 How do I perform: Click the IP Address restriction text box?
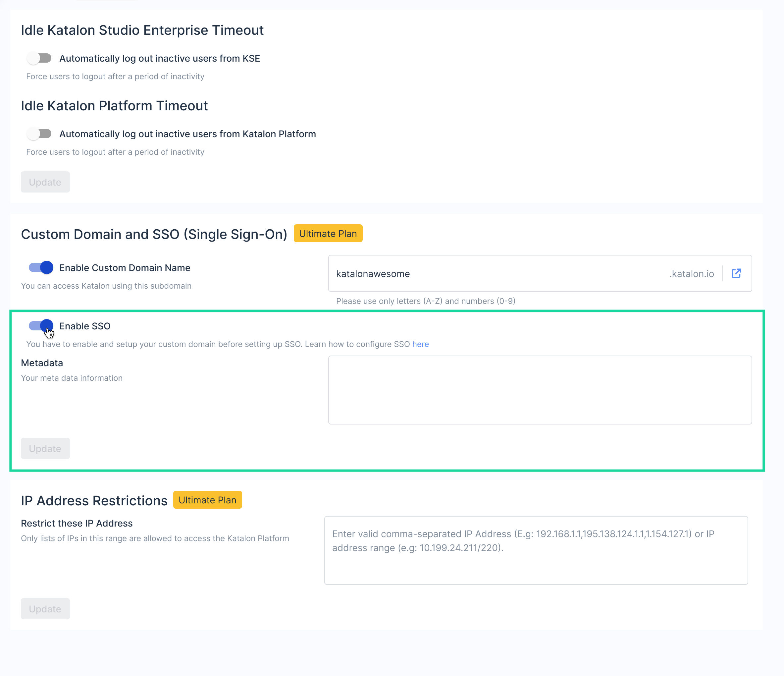536,550
